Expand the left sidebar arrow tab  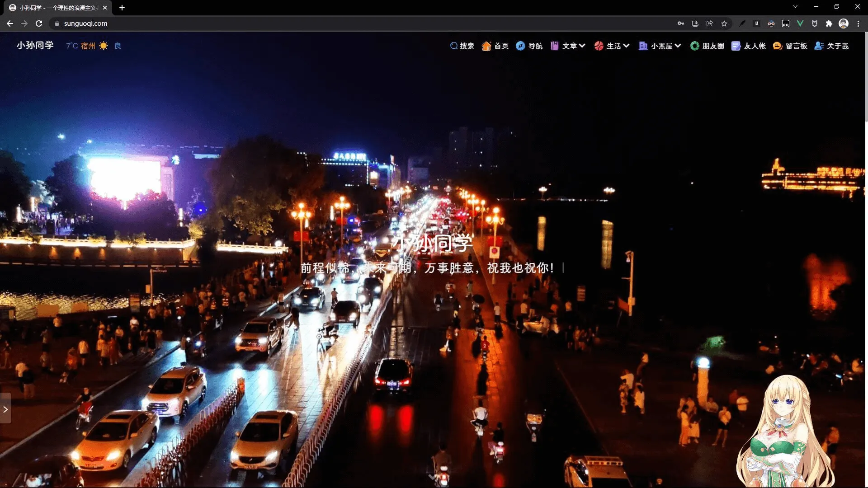5,409
